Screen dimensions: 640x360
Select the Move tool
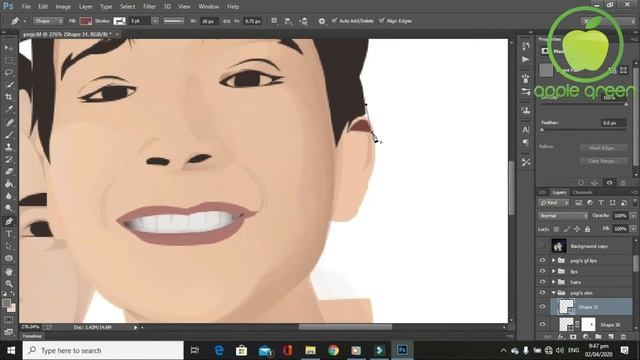coord(9,48)
